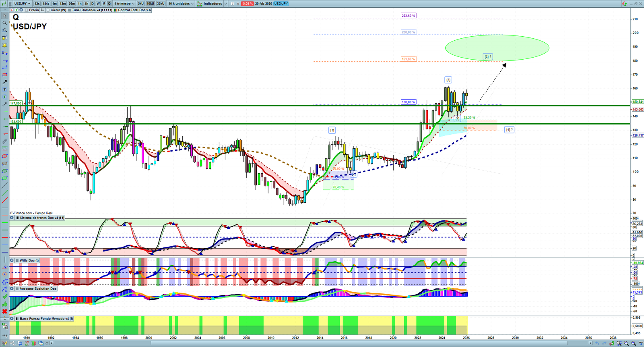This screenshot has width=644, height=347.
Task: Close the Willy Doc indicator panel
Action: click(x=12, y=261)
